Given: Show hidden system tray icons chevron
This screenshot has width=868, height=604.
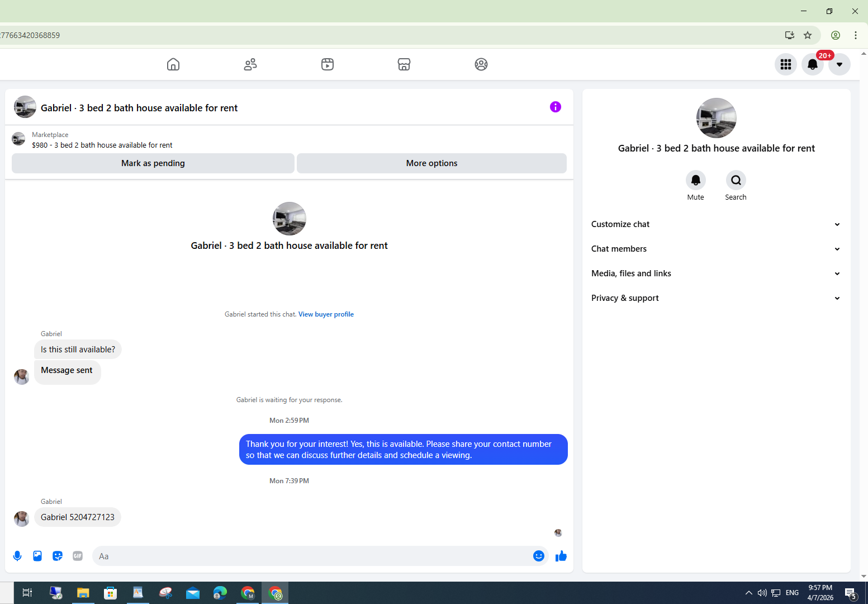Looking at the screenshot, I should 749,593.
